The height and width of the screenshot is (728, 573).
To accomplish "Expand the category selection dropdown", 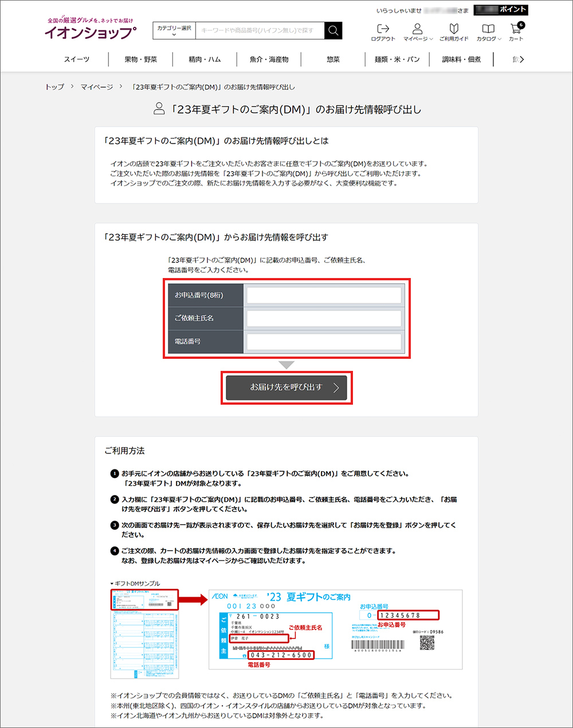I will [x=174, y=30].
